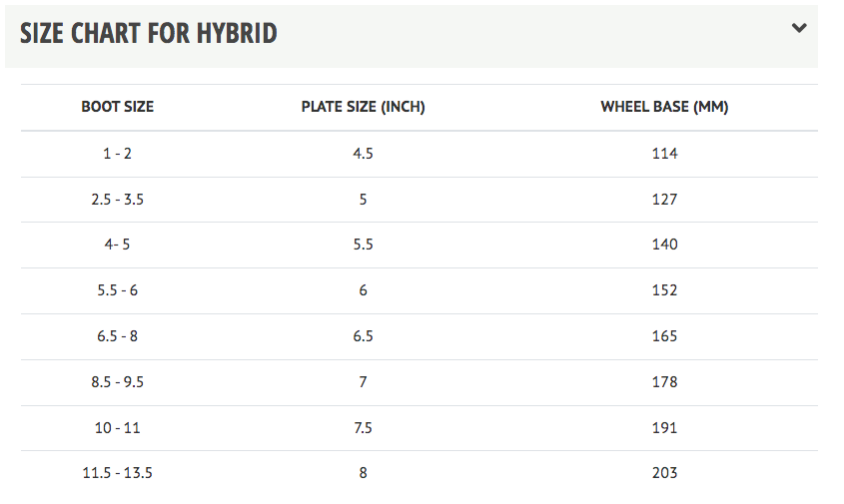The width and height of the screenshot is (844, 504).
Task: Click wheel base 178 value
Action: click(665, 382)
